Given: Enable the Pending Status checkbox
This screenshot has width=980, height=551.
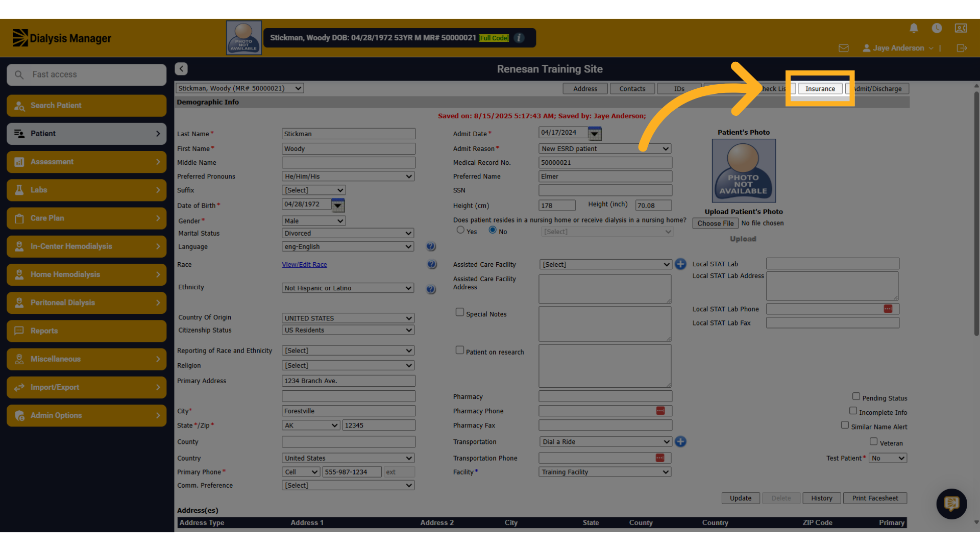Looking at the screenshot, I should pos(856,396).
